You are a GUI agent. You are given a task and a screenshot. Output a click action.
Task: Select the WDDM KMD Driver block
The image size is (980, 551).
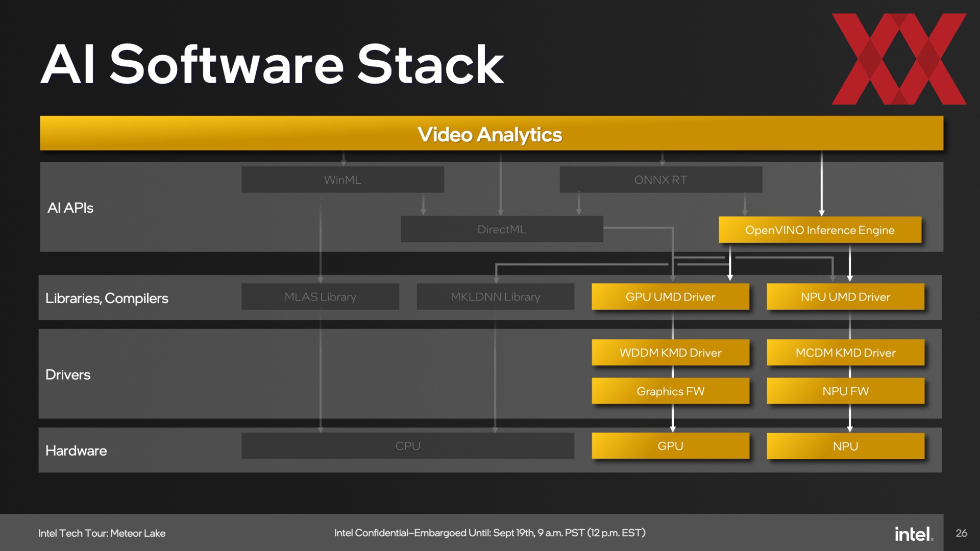point(671,353)
